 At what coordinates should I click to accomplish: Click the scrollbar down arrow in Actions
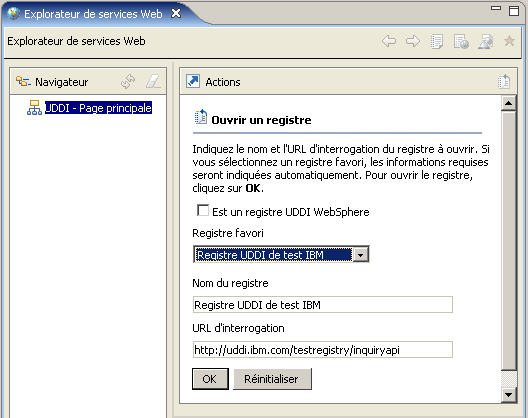pyautogui.click(x=508, y=394)
